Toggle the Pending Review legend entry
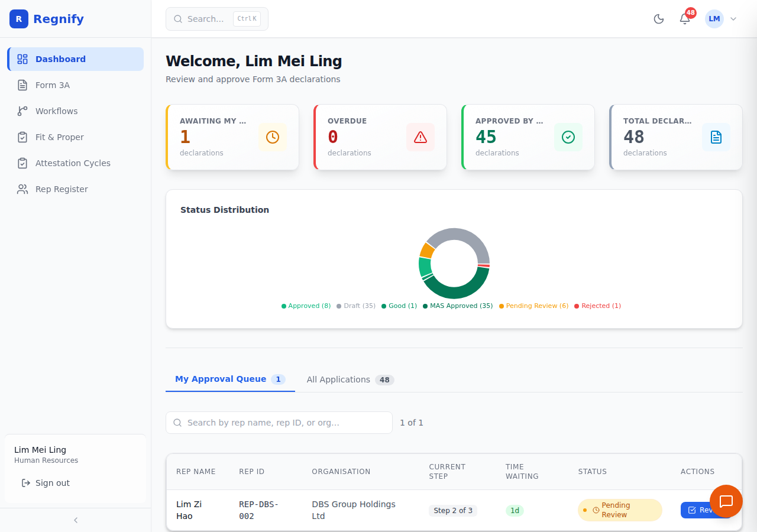 point(534,306)
